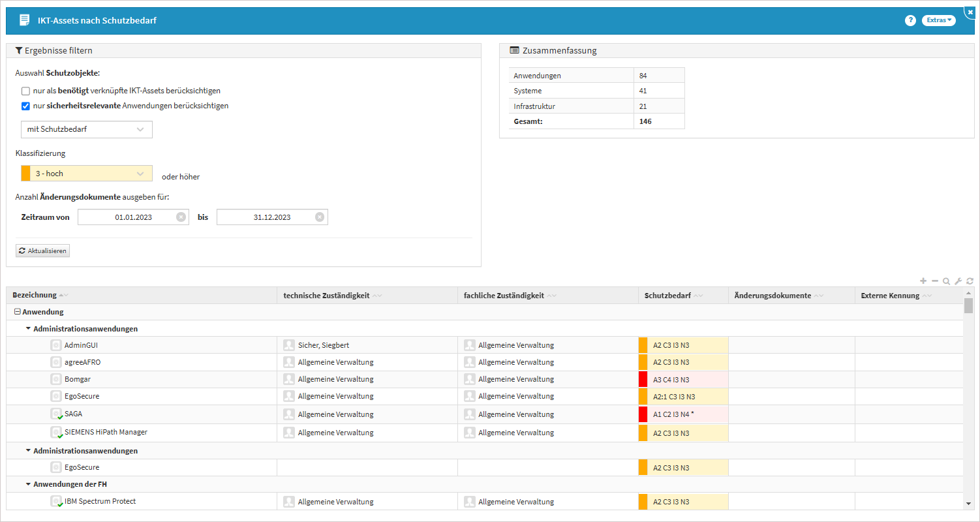Click the Anwendungen summary count 84
This screenshot has height=522, width=980.
tap(643, 76)
